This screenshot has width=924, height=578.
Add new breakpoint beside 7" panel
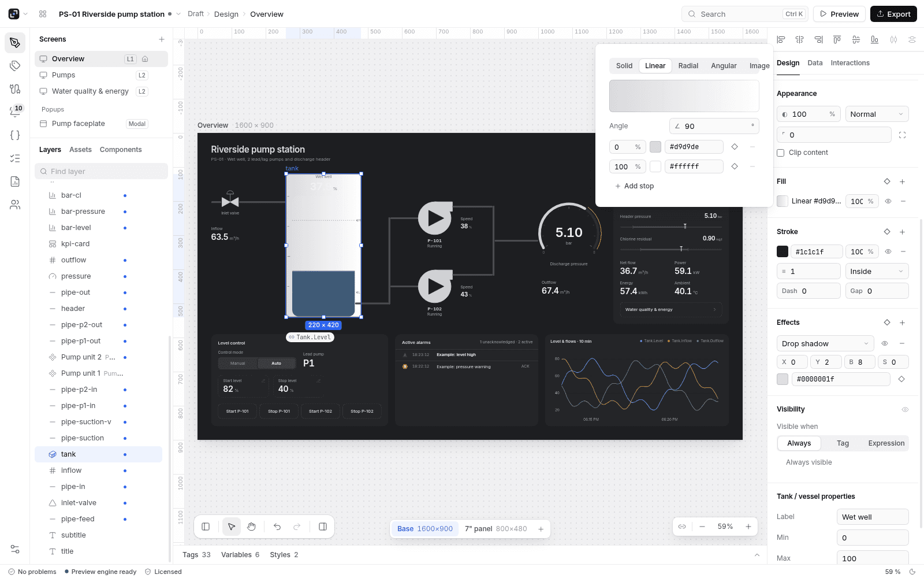[x=541, y=529]
